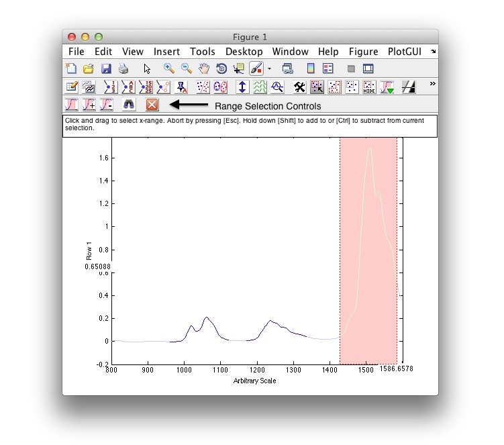Screen dimensions: 504x445
Task: Open the Insert menu
Action: point(166,52)
